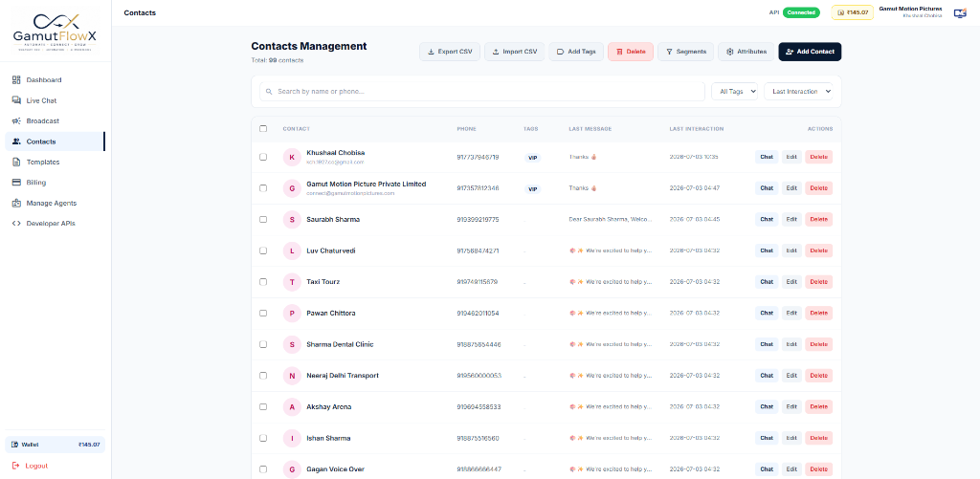This screenshot has height=479, width=980.
Task: Select the Luv Chaturvedi row checkbox
Action: 263,251
